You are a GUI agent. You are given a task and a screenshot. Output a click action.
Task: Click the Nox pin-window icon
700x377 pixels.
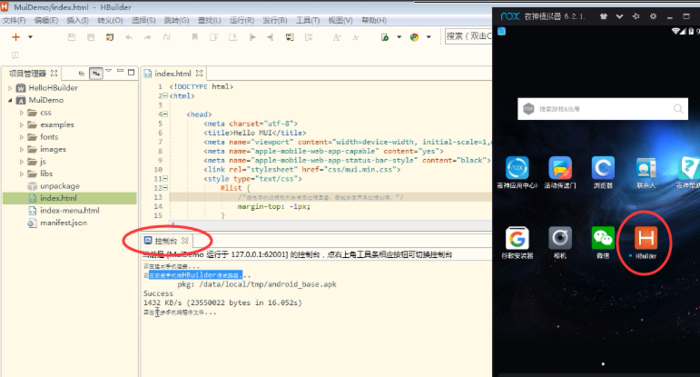coord(636,16)
